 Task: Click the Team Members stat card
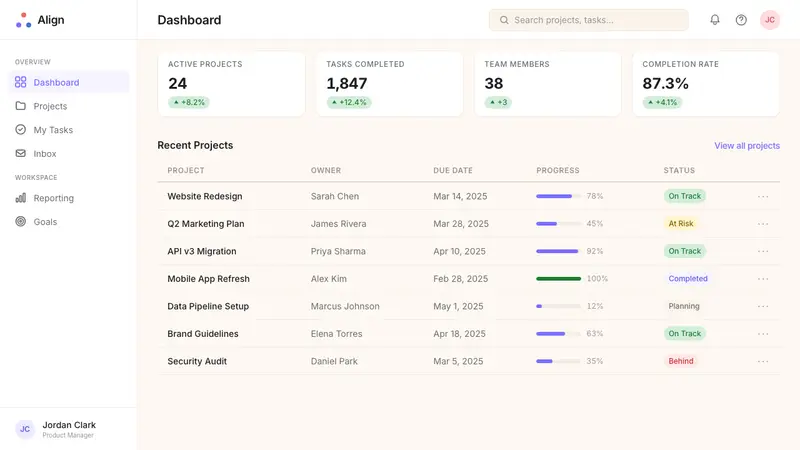tap(547, 84)
